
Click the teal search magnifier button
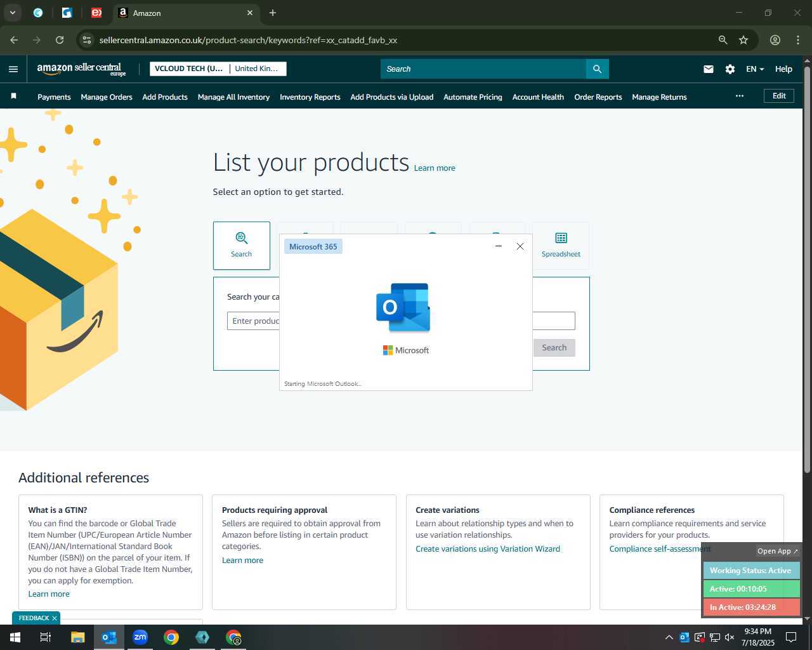597,69
